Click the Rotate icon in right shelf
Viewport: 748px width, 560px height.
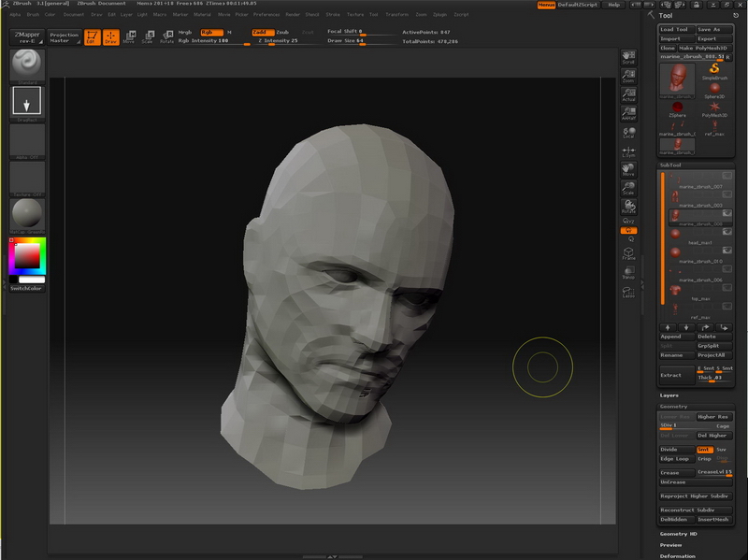[628, 207]
